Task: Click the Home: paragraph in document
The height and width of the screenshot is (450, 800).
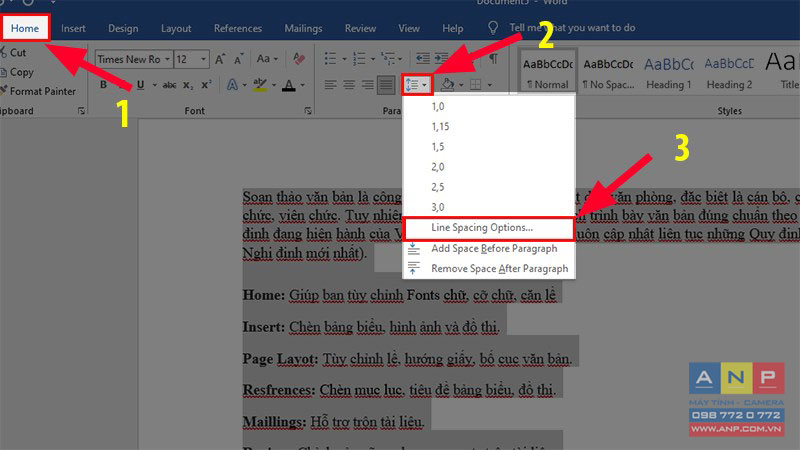Action: (399, 295)
